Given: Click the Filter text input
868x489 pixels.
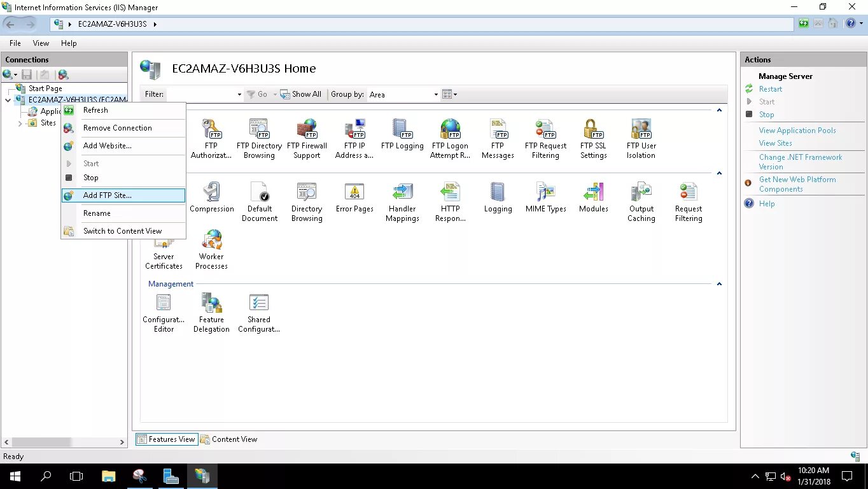Looking at the screenshot, I should tap(201, 94).
